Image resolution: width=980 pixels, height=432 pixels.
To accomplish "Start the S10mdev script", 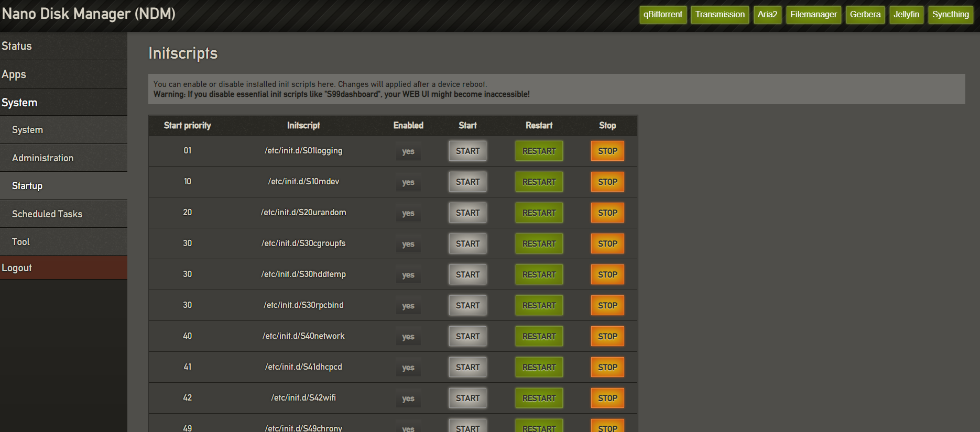I will 467,182.
